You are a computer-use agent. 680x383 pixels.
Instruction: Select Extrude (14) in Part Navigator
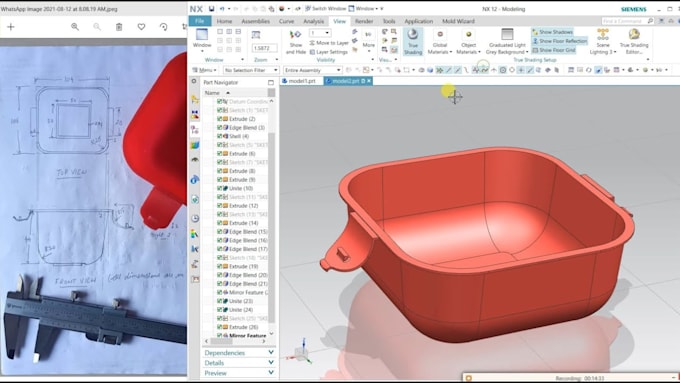(243, 223)
